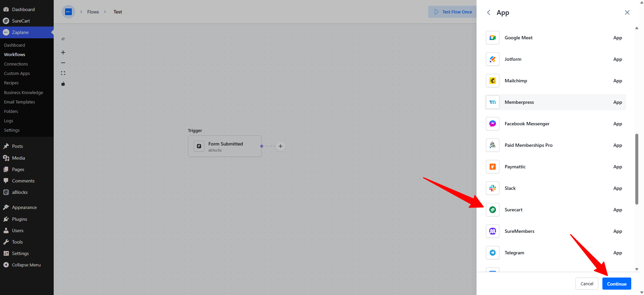This screenshot has height=295, width=644.
Task: Click the Test flow name in breadcrumb
Action: [x=117, y=12]
